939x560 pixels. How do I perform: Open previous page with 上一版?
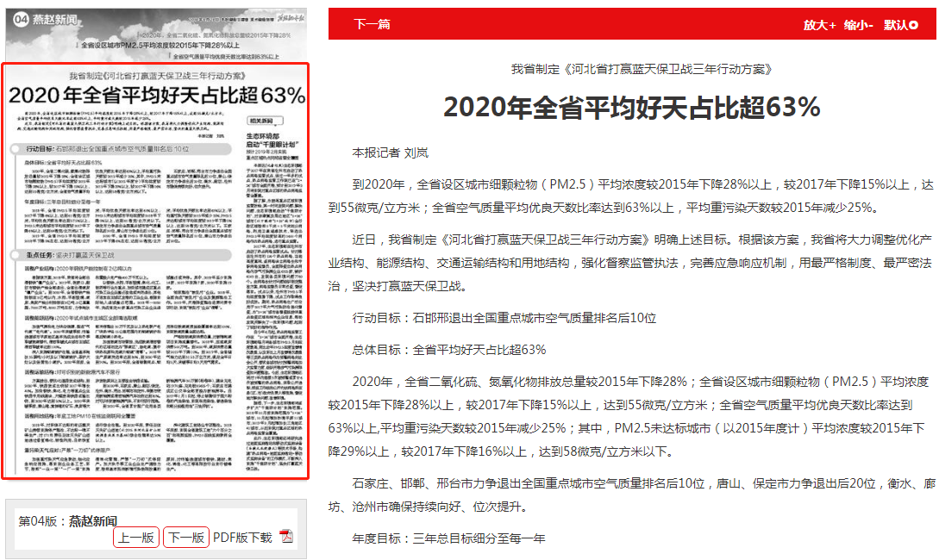[x=135, y=538]
